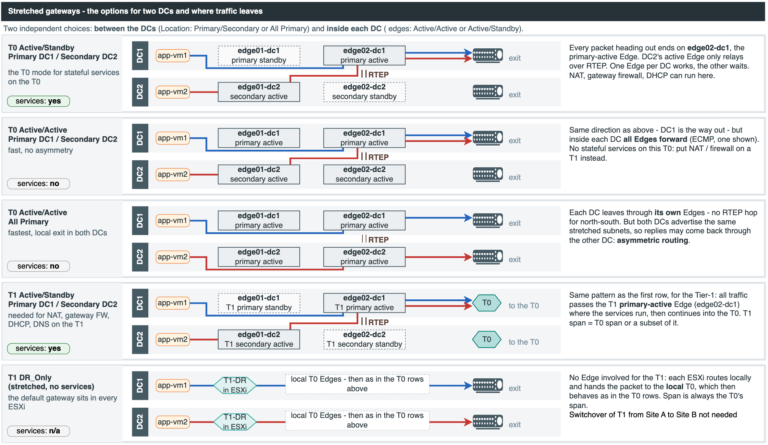Click 'Two independent choices' subtitle line
Viewport: 768px width, 445px height.
click(263, 28)
